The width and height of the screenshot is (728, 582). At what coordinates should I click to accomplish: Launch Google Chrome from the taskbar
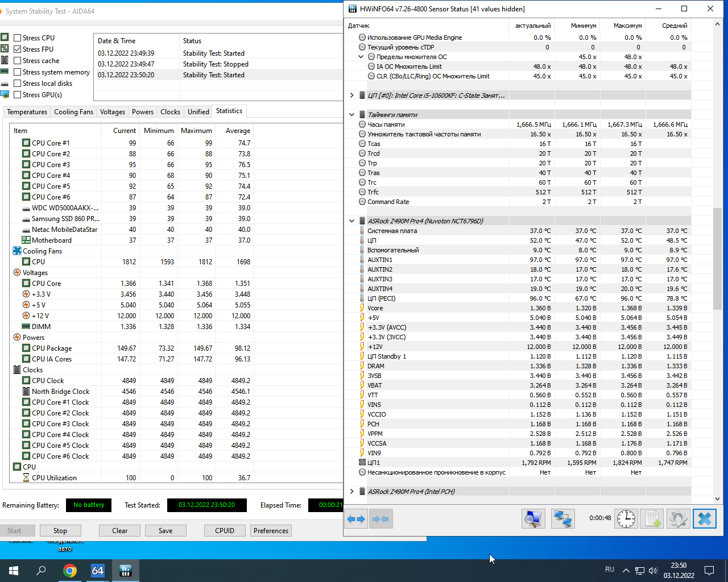coord(70,571)
